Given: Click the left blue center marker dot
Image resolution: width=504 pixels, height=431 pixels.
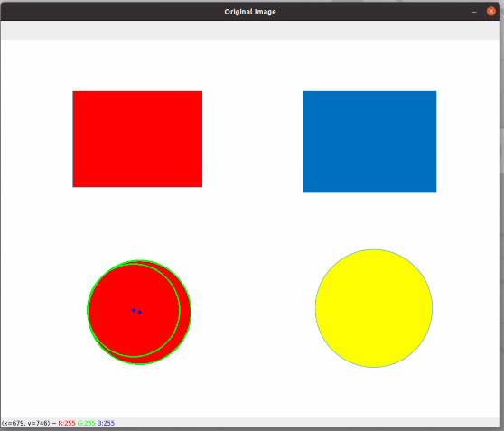Looking at the screenshot, I should click(133, 310).
